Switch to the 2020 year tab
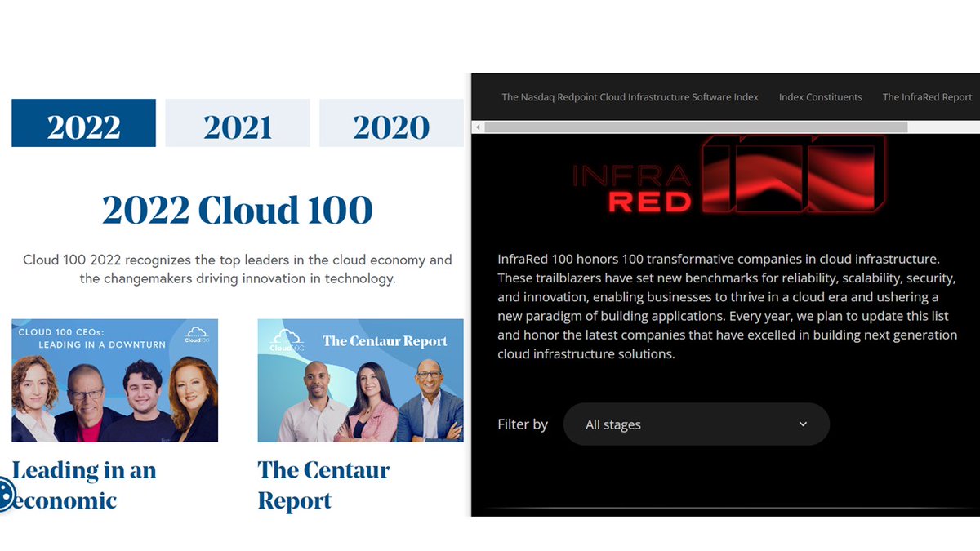The height and width of the screenshot is (551, 980). tap(391, 123)
